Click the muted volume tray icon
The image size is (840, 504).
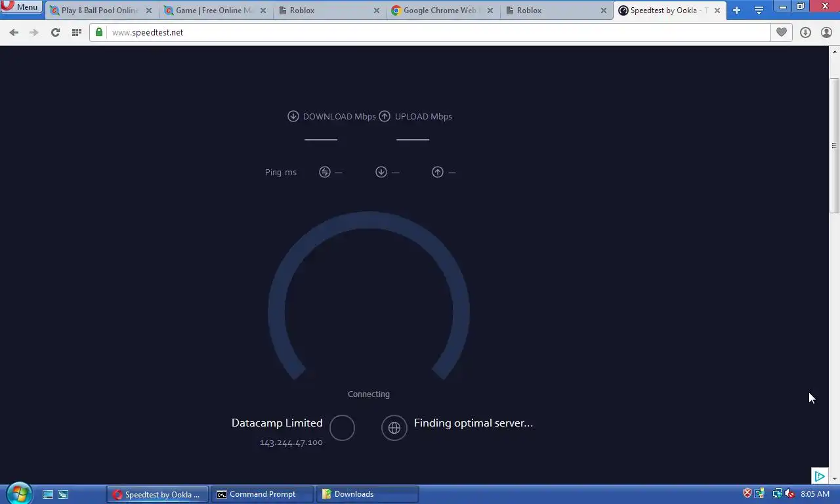tap(789, 493)
